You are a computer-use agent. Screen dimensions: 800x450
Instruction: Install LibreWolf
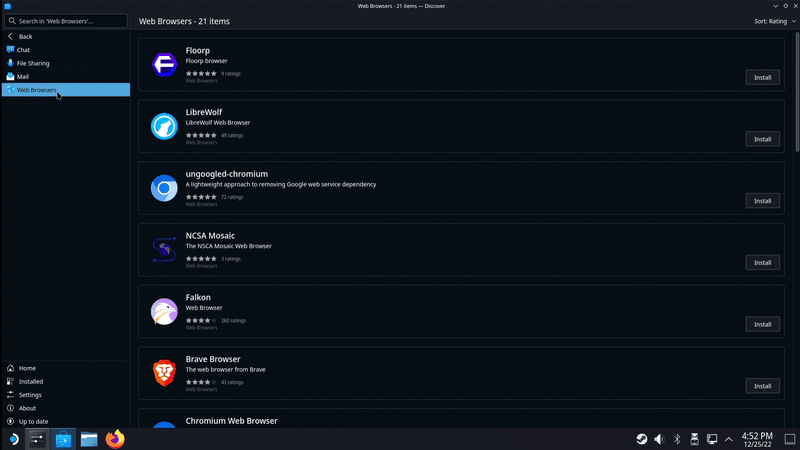pyautogui.click(x=762, y=139)
